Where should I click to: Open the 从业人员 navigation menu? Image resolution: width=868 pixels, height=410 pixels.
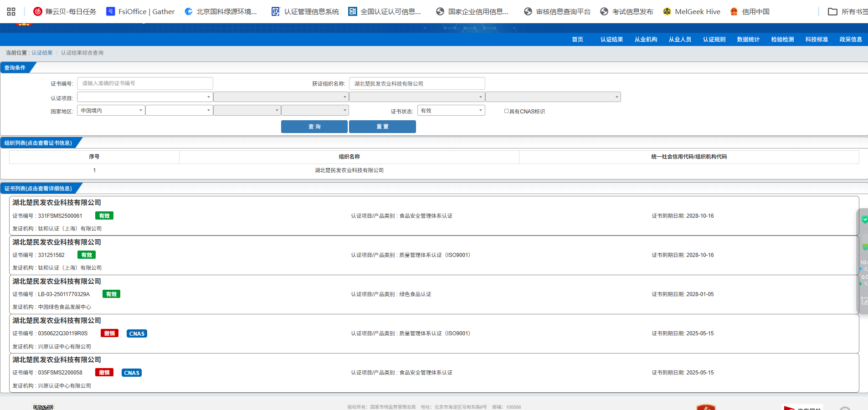pos(680,39)
